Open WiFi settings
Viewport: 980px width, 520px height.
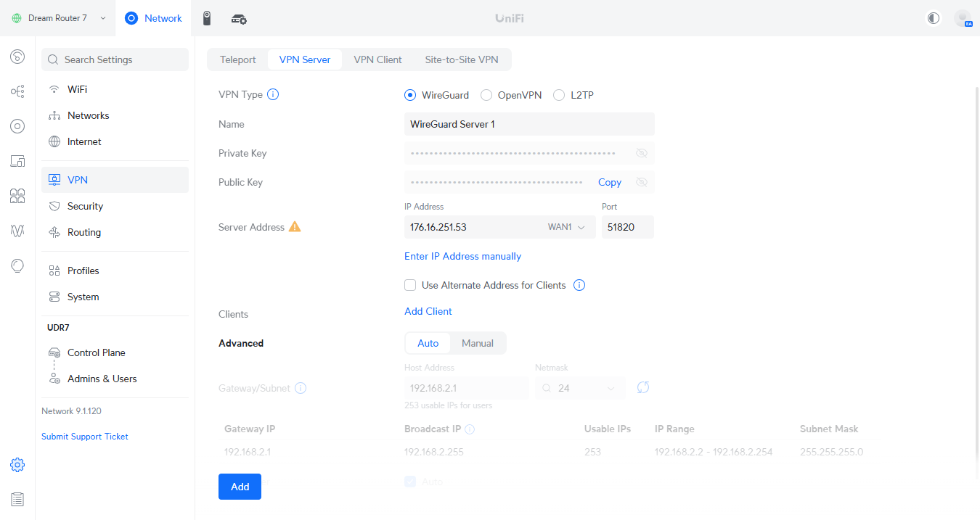115,89
